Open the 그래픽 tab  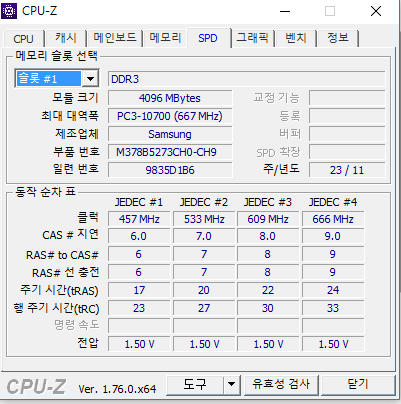pyautogui.click(x=253, y=38)
